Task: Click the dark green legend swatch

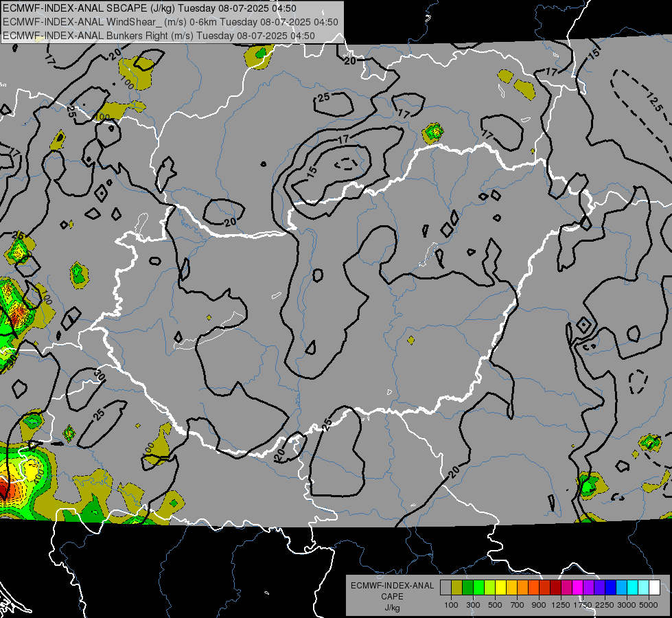Action: tap(467, 588)
